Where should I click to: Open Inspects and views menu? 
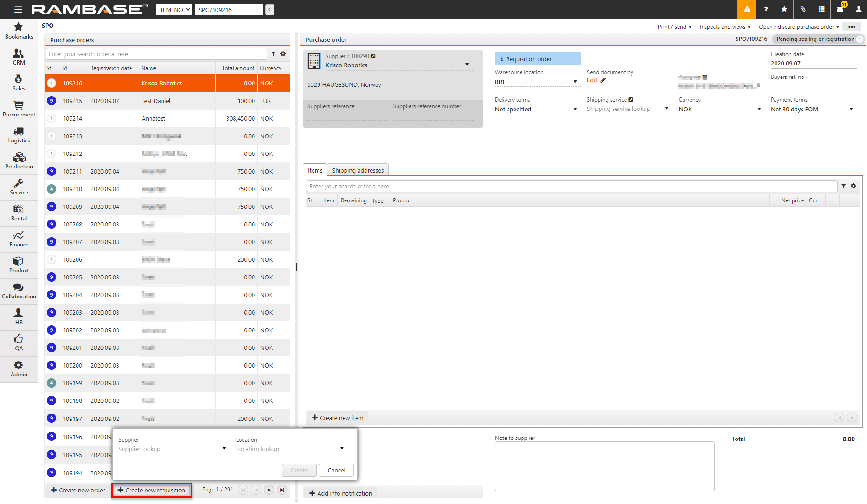click(725, 27)
